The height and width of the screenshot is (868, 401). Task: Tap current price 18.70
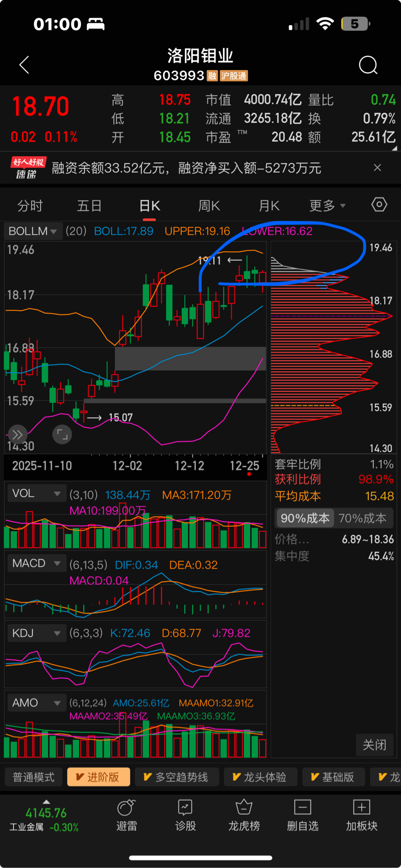[41, 106]
